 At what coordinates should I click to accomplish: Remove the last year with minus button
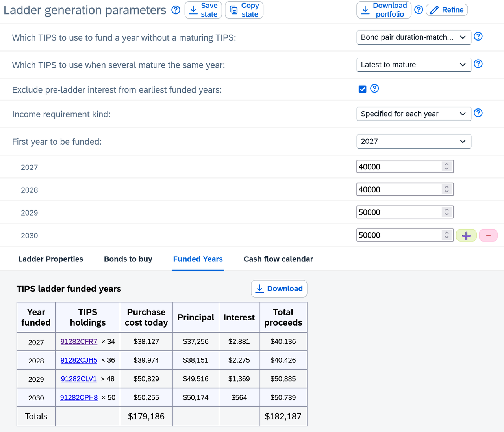click(488, 236)
